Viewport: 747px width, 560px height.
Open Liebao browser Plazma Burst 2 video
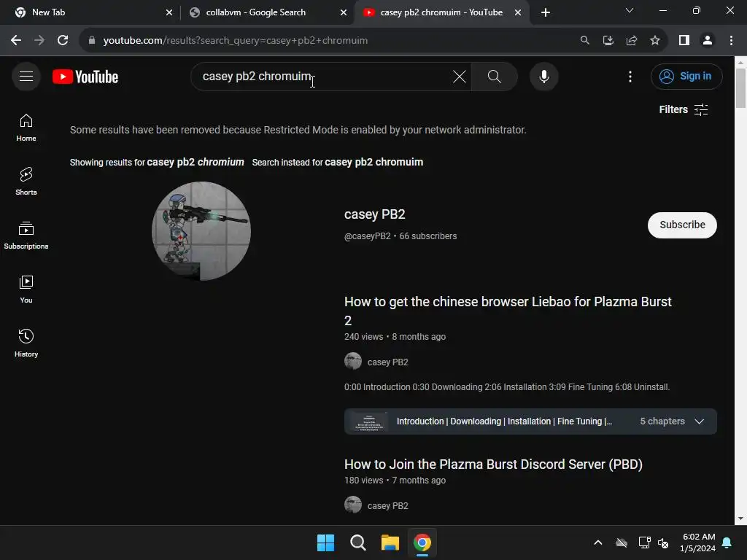point(508,311)
